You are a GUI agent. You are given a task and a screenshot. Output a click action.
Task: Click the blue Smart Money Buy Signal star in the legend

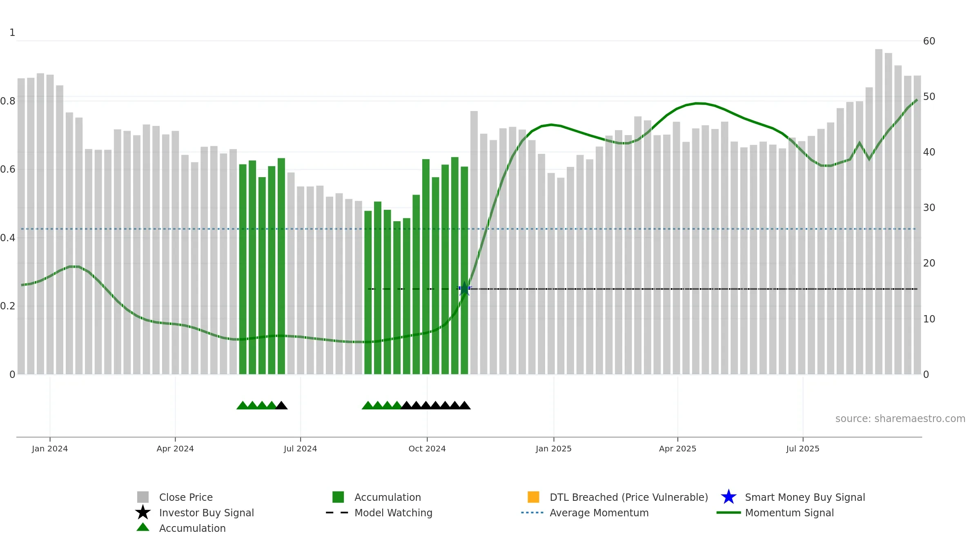point(728,497)
